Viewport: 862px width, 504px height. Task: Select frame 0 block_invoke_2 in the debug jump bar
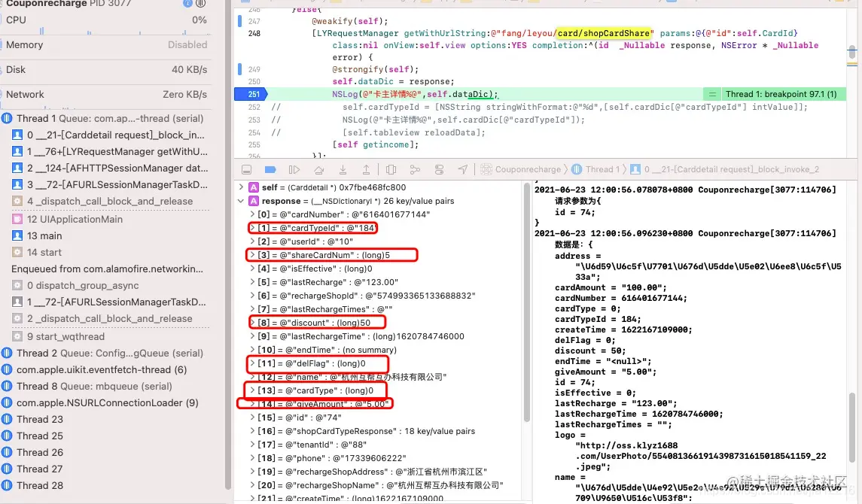click(x=724, y=170)
